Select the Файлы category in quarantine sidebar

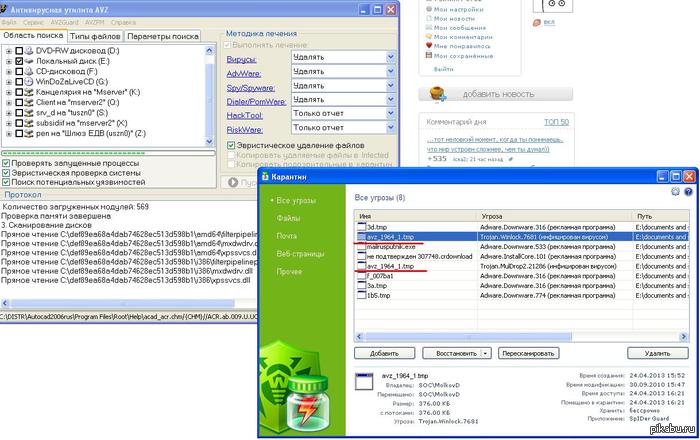[x=288, y=217]
